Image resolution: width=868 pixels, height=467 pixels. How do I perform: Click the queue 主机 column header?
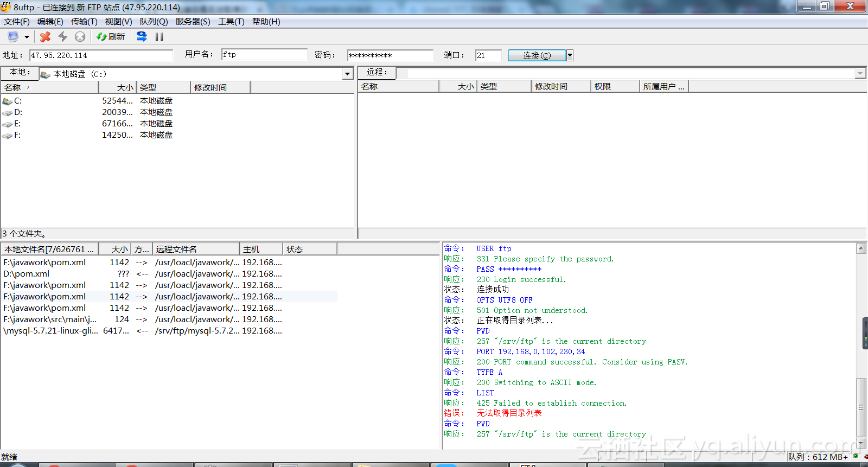pos(261,249)
